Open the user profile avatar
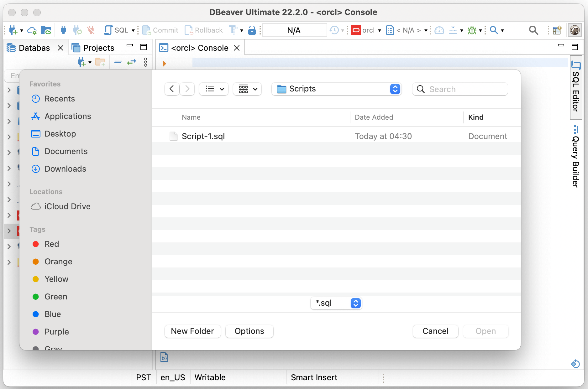This screenshot has width=588, height=389. click(575, 30)
